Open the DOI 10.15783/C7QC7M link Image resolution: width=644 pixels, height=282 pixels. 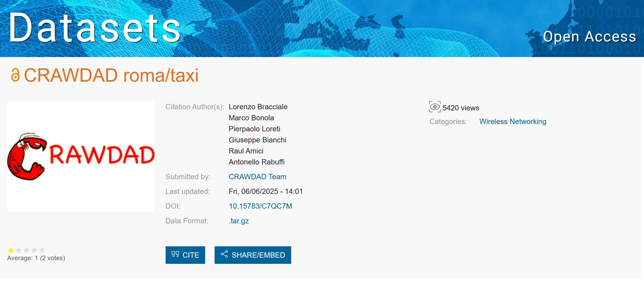point(260,206)
